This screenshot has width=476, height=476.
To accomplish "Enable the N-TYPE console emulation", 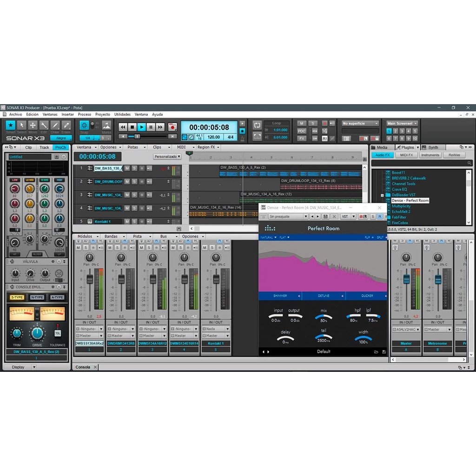I will 37,297.
